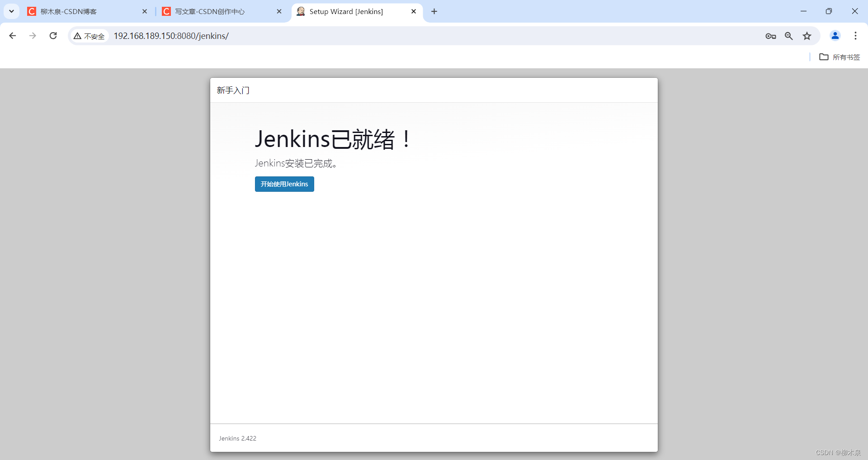Restore down the browser window
Image resolution: width=868 pixels, height=460 pixels.
tap(829, 11)
